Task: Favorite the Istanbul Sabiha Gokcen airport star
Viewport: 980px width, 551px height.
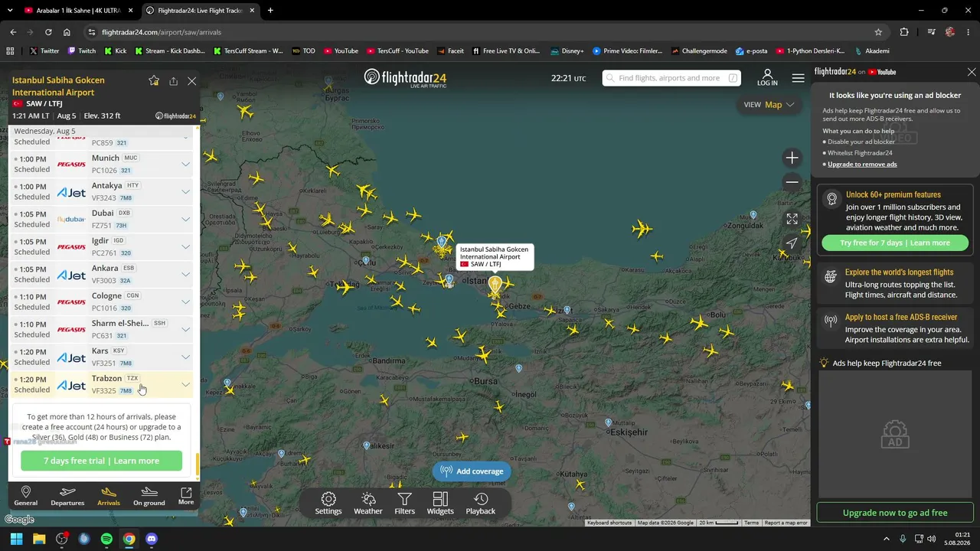Action: (x=154, y=80)
